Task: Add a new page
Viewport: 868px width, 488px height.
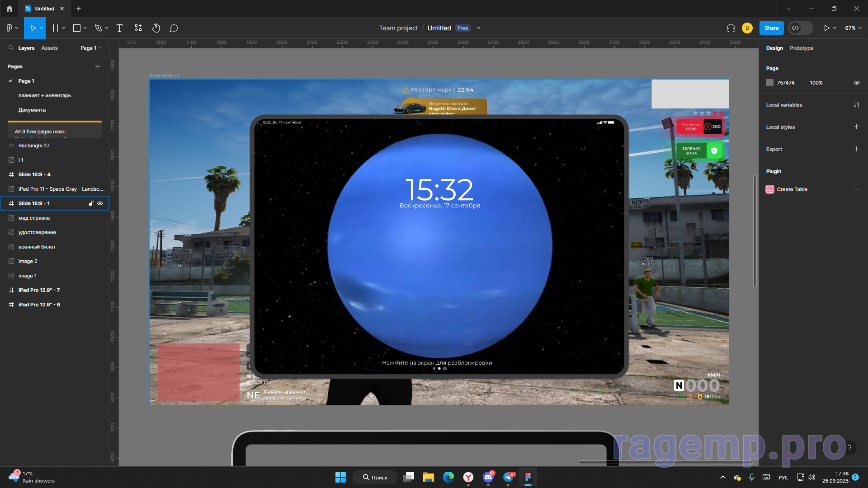Action: 98,66
